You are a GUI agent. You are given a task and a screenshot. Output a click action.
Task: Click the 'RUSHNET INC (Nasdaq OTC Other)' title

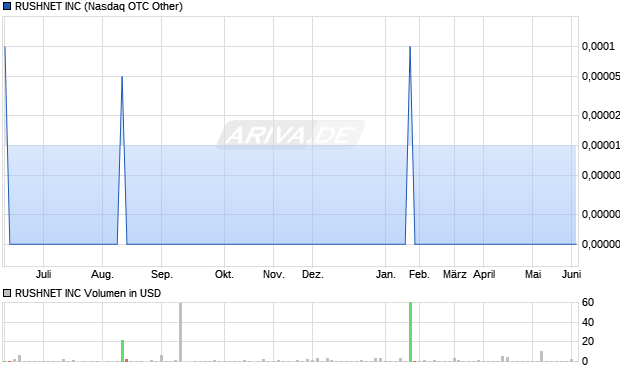tap(99, 6)
